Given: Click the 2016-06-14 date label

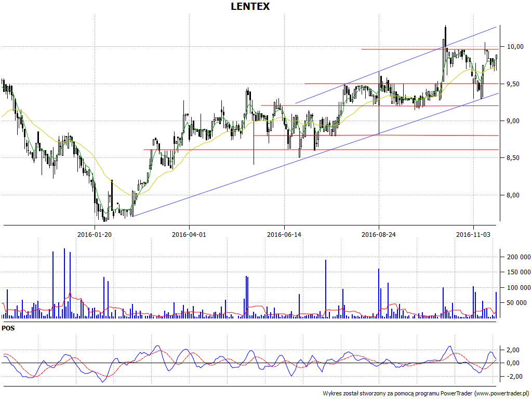Looking at the screenshot, I should pos(284,234).
